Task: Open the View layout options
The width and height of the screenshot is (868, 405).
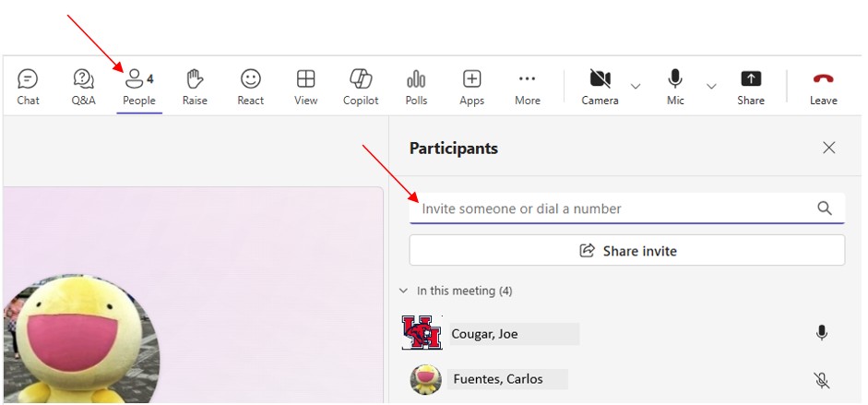Action: (305, 88)
